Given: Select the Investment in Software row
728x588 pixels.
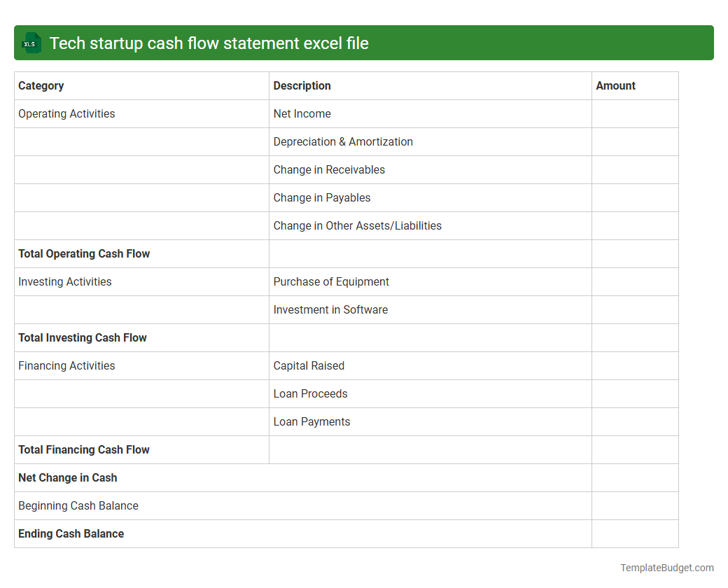Looking at the screenshot, I should pos(330,309).
